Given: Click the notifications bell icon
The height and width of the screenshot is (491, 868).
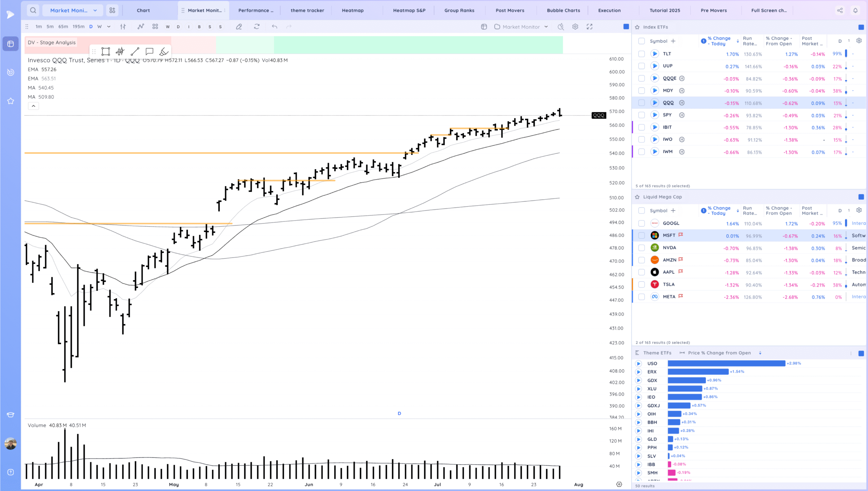Looking at the screenshot, I should click(x=855, y=10).
